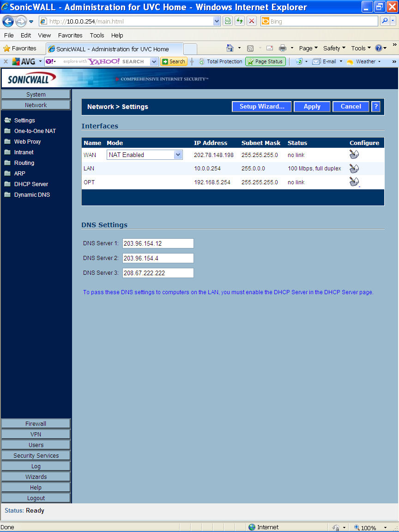Print the page with the printer icon
This screenshot has height=532, width=399.
282,48
